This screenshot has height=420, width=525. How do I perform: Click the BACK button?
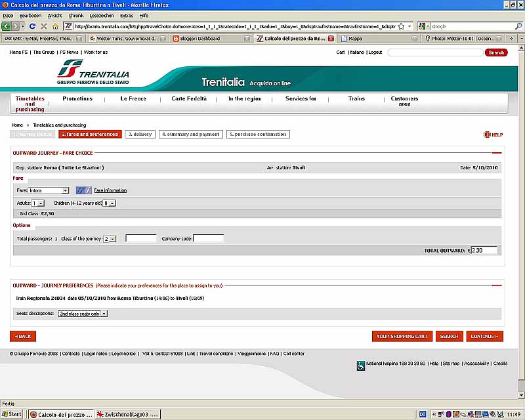click(23, 336)
